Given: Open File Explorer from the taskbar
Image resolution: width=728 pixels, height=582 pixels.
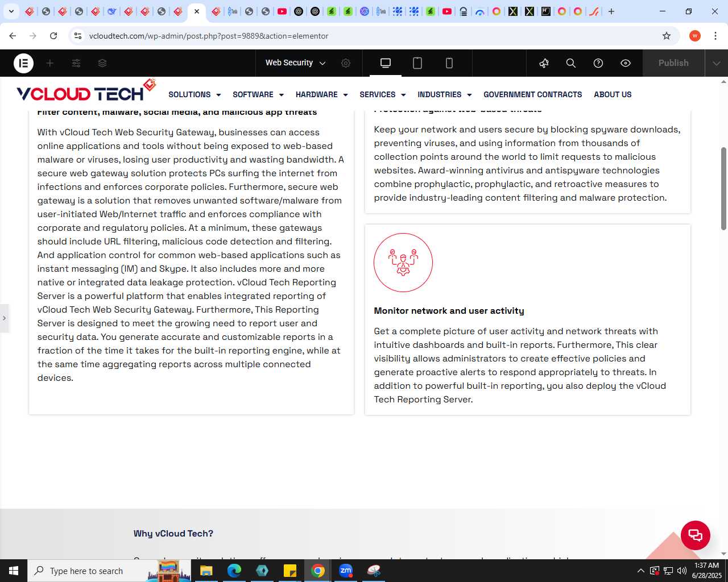Looking at the screenshot, I should [206, 571].
